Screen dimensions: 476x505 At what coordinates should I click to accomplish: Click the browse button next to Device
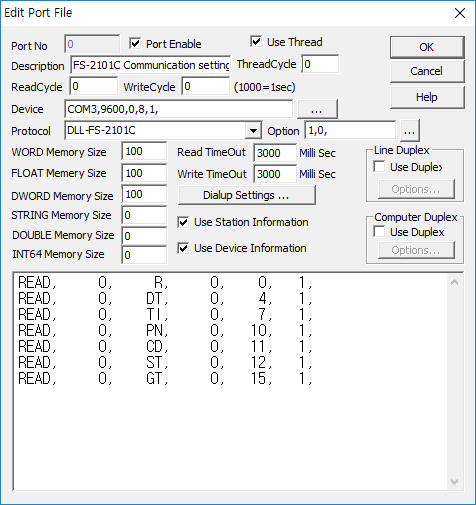tap(317, 109)
